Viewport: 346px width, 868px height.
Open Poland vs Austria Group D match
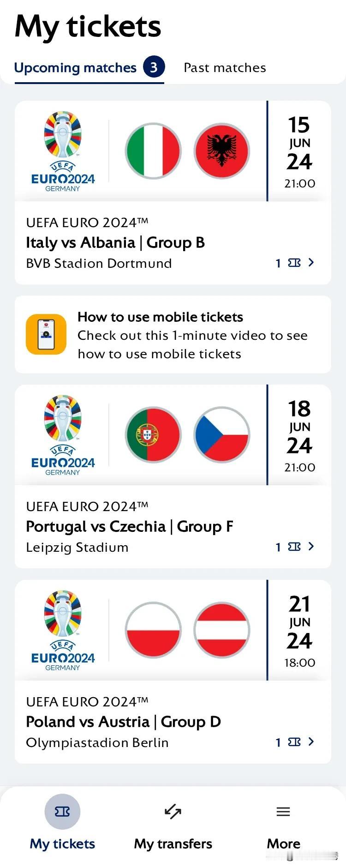coord(123,722)
